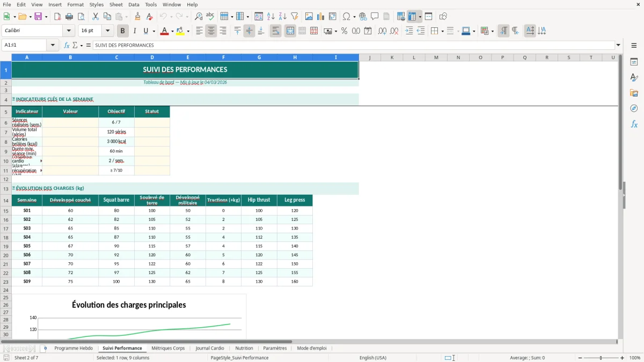This screenshot has width=644, height=362.
Task: Open the Data menu
Action: click(x=134, y=4)
